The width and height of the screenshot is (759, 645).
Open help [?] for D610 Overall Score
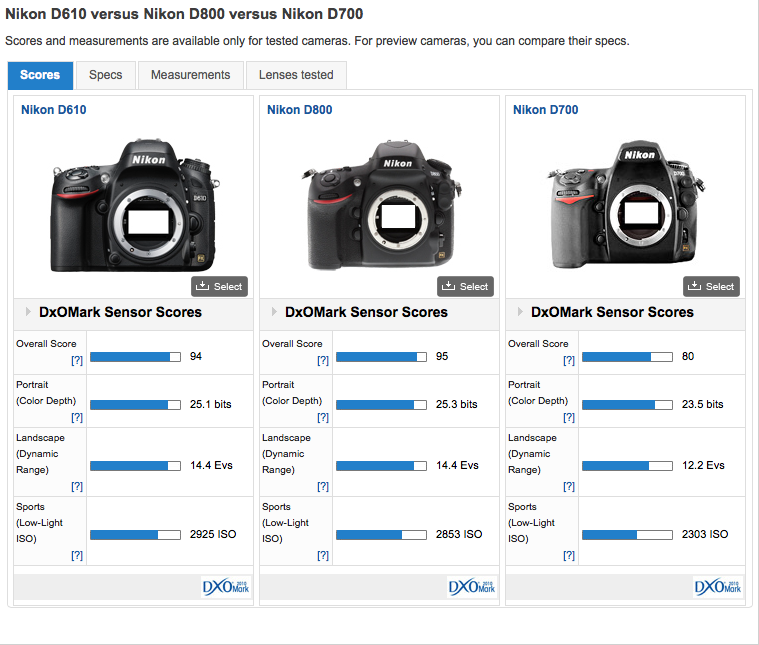[77, 361]
